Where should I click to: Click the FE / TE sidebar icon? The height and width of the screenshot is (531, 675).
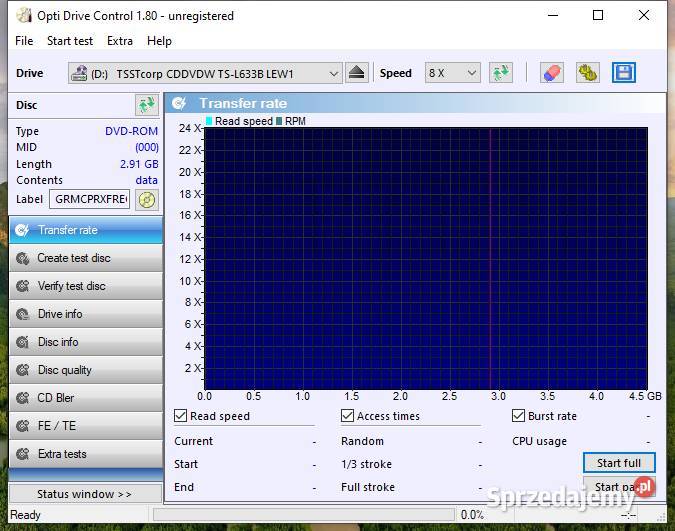tap(22, 426)
